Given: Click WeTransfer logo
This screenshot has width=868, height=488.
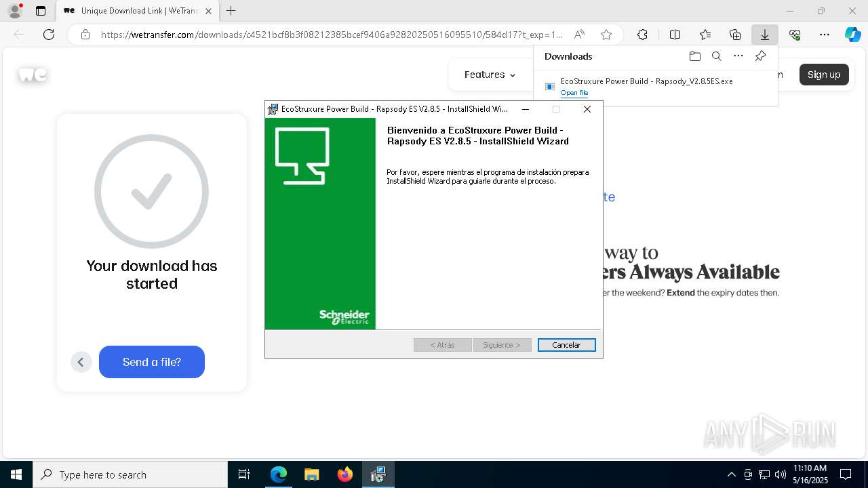Looking at the screenshot, I should [x=33, y=75].
